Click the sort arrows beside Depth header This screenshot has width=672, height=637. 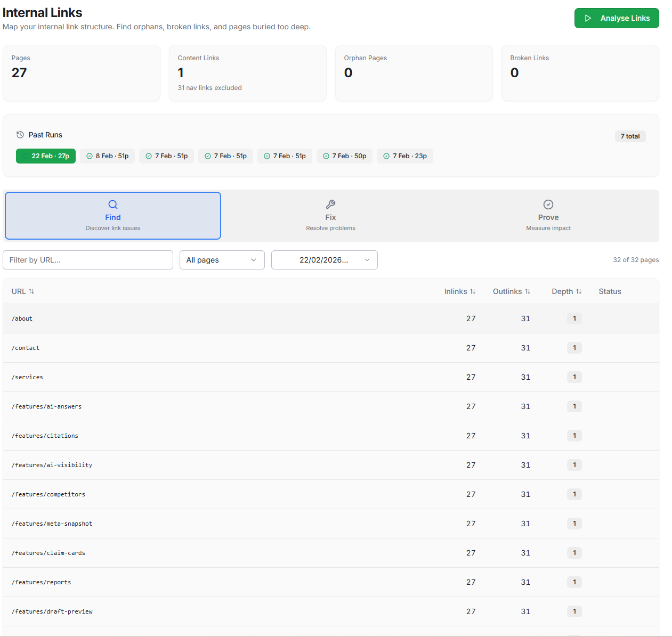tap(579, 291)
